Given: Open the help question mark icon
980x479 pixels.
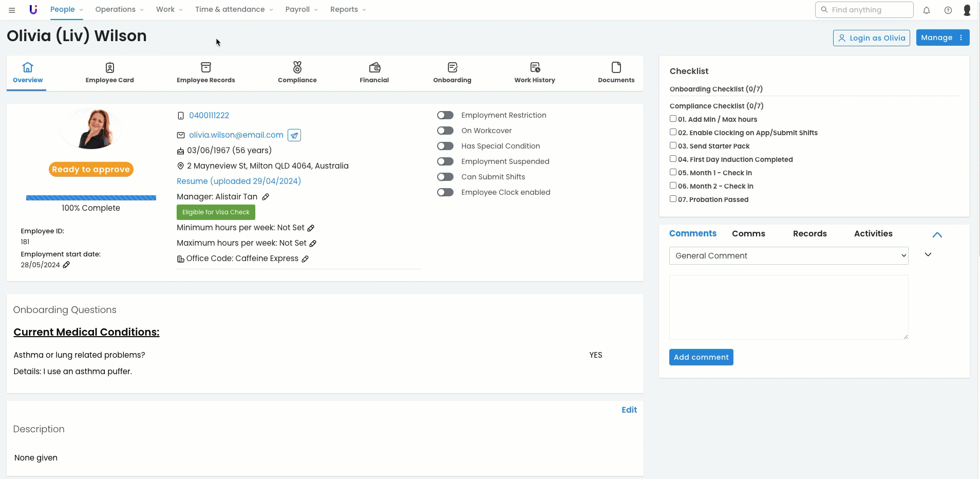Looking at the screenshot, I should click(x=948, y=10).
